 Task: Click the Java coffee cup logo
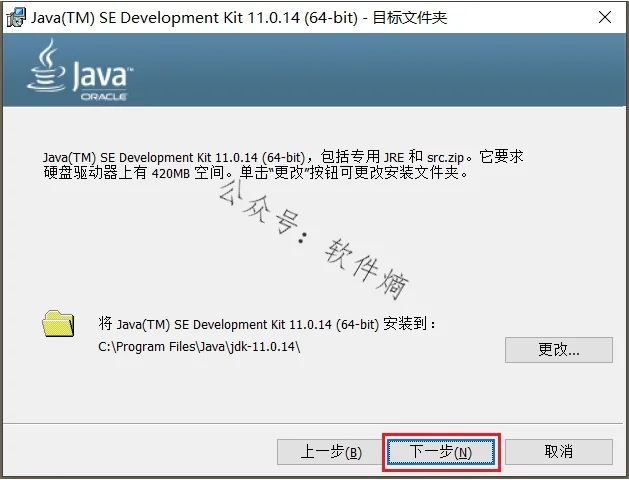49,67
